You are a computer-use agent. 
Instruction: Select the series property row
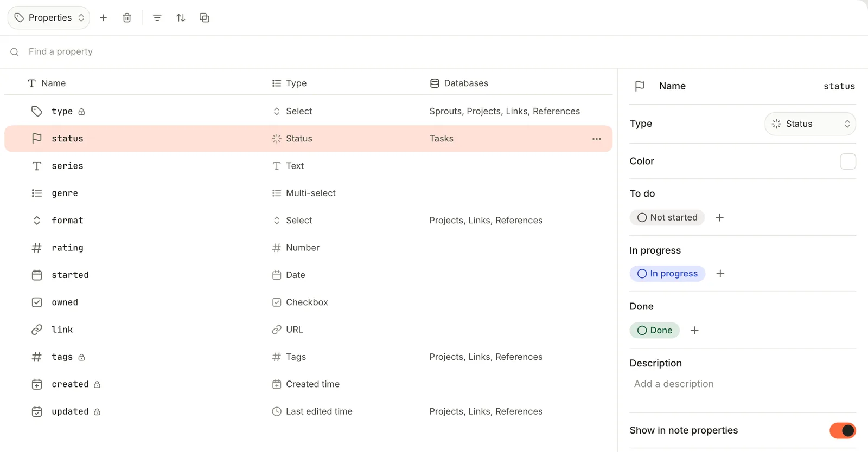[308, 166]
